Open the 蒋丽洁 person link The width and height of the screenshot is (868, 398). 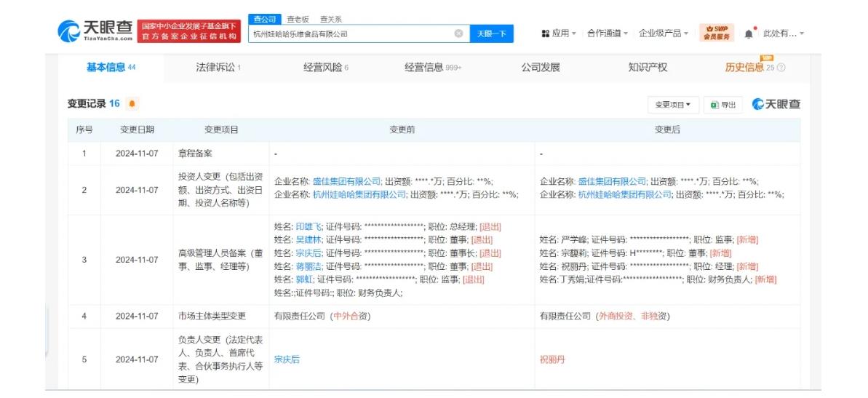tap(308, 266)
